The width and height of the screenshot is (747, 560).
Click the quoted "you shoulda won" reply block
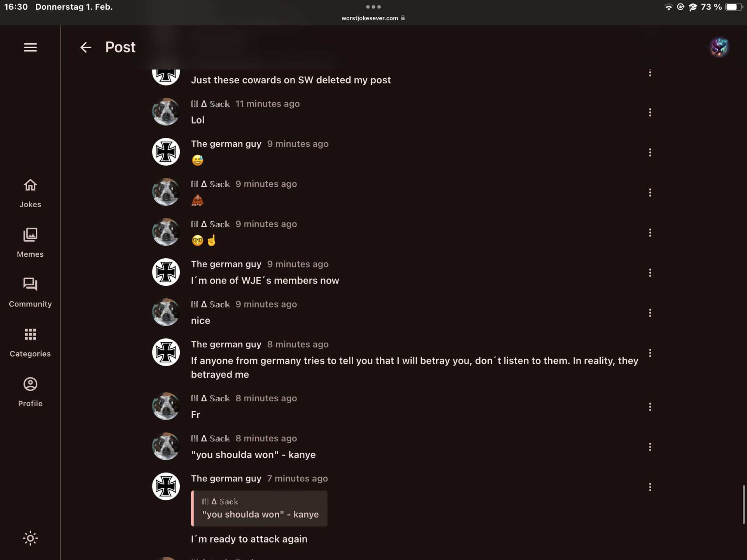point(259,508)
